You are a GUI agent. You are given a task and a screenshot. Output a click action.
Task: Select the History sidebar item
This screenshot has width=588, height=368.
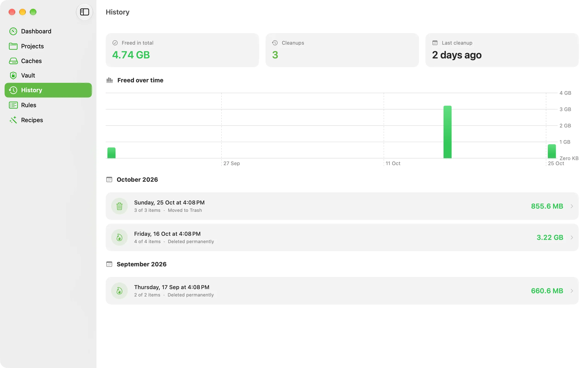[48, 90]
